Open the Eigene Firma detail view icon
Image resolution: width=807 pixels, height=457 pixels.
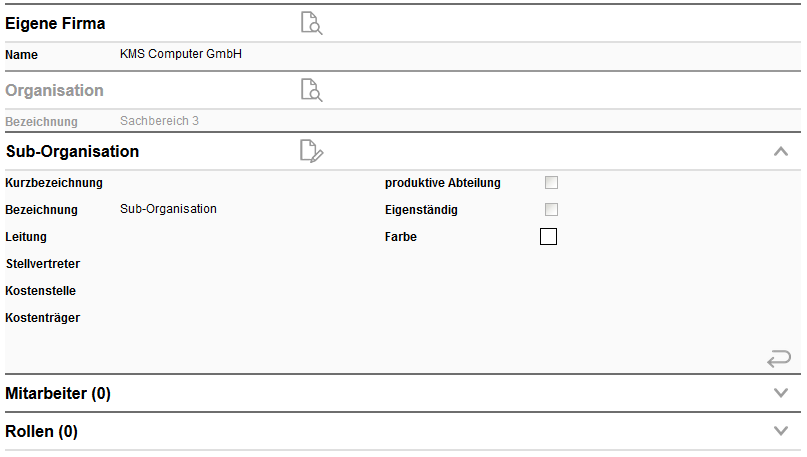312,24
